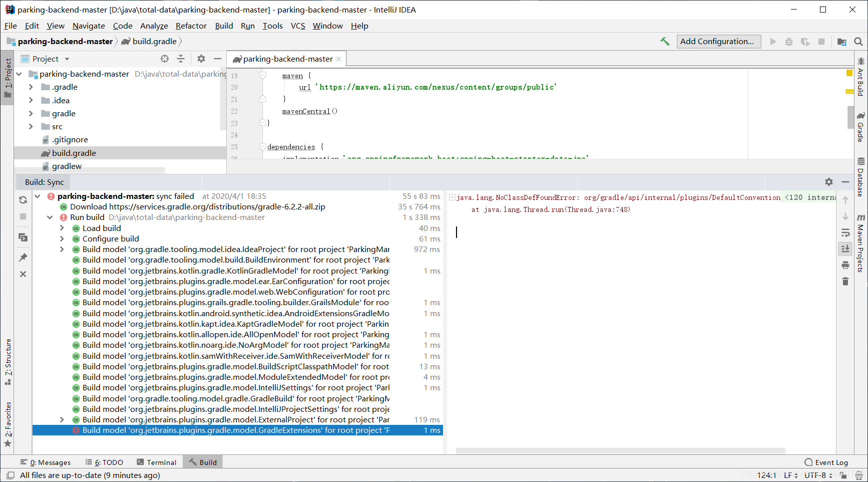Open the VCS menu
Screen dimensions: 868x482
(x=298, y=26)
